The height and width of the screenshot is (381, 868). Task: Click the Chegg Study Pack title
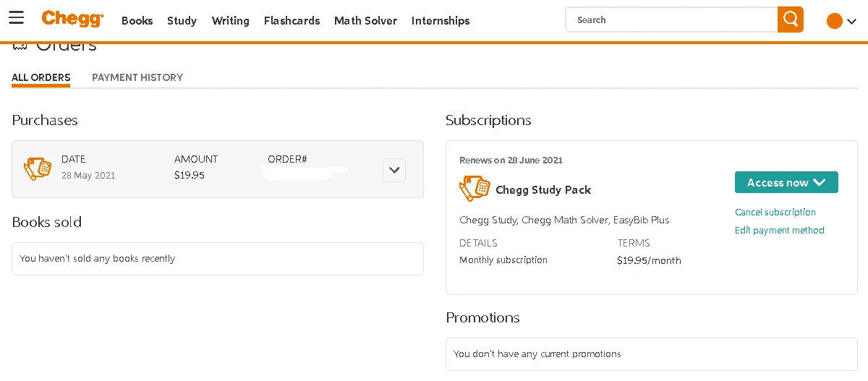543,189
